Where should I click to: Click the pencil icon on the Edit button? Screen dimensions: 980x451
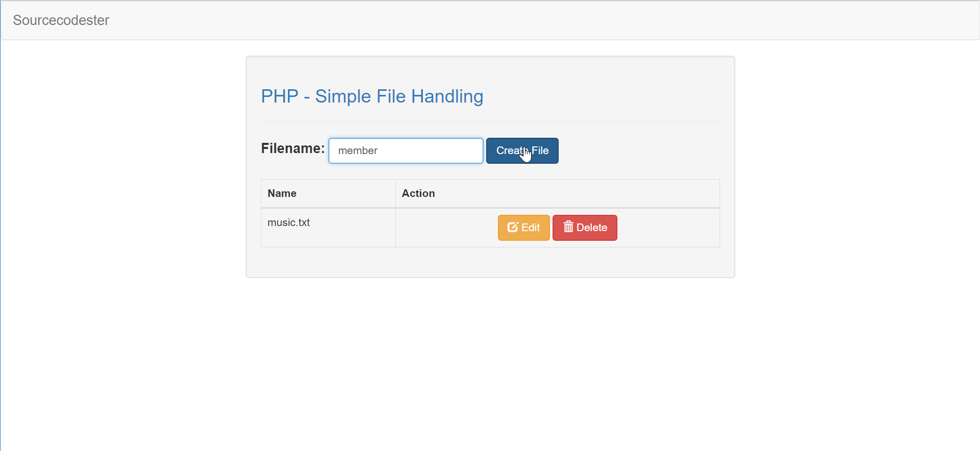[513, 227]
